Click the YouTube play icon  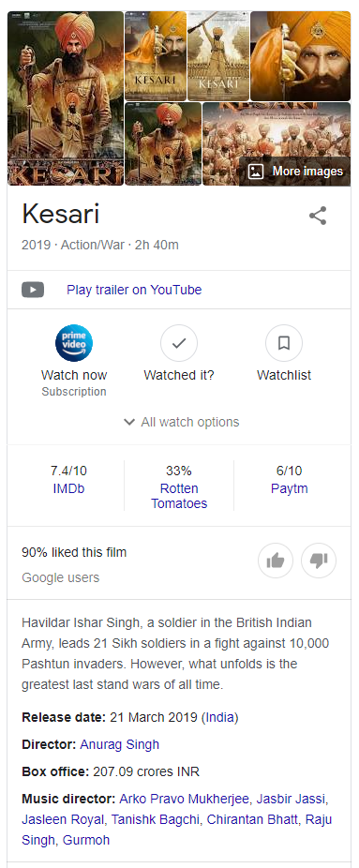[33, 290]
